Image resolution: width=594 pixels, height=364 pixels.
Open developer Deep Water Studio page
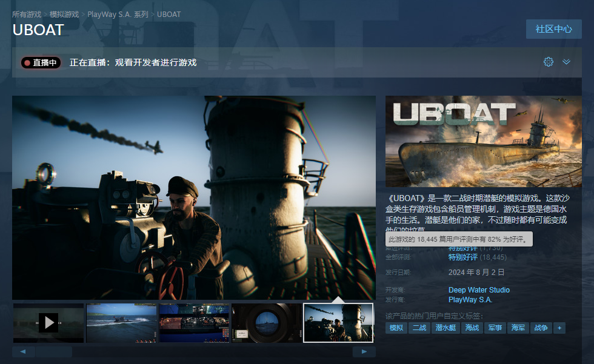479,290
